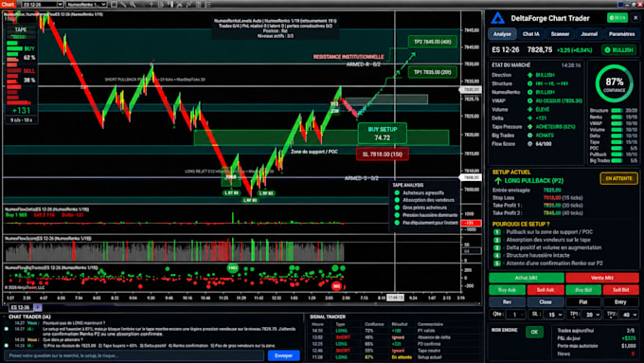This screenshot has width=644, height=363.
Task: Open the Scanner tab
Action: [x=560, y=34]
